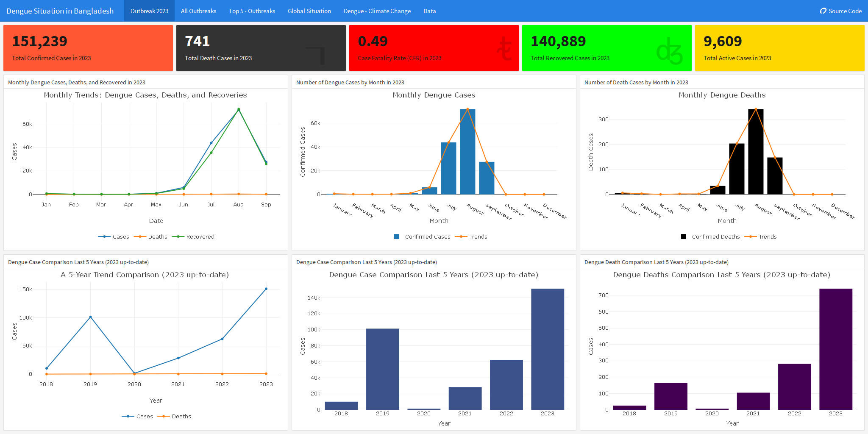Switch to the All Outbreaks tab
868x434 pixels.
tap(198, 11)
